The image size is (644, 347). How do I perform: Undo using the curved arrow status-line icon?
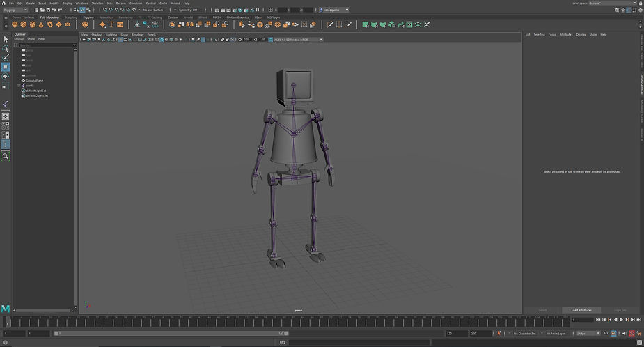coord(54,10)
